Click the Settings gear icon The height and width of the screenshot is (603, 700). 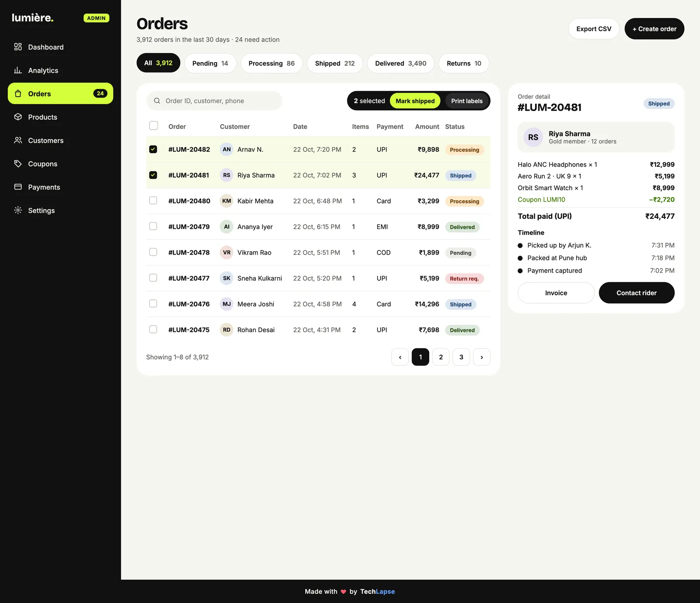coord(18,210)
